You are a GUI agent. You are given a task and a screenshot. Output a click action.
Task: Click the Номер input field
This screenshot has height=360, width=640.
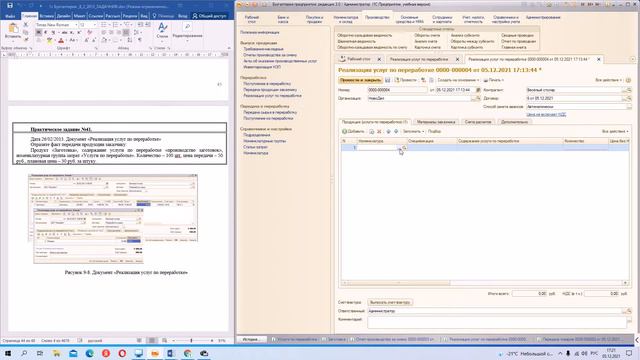click(397, 90)
